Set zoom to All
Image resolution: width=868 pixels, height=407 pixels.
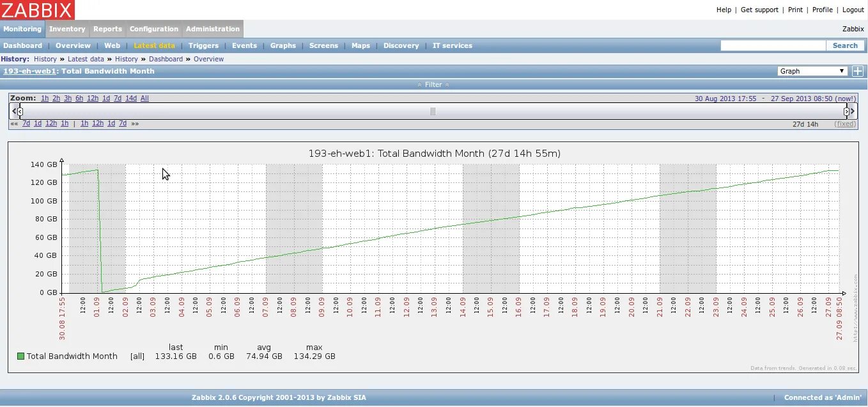(x=144, y=98)
